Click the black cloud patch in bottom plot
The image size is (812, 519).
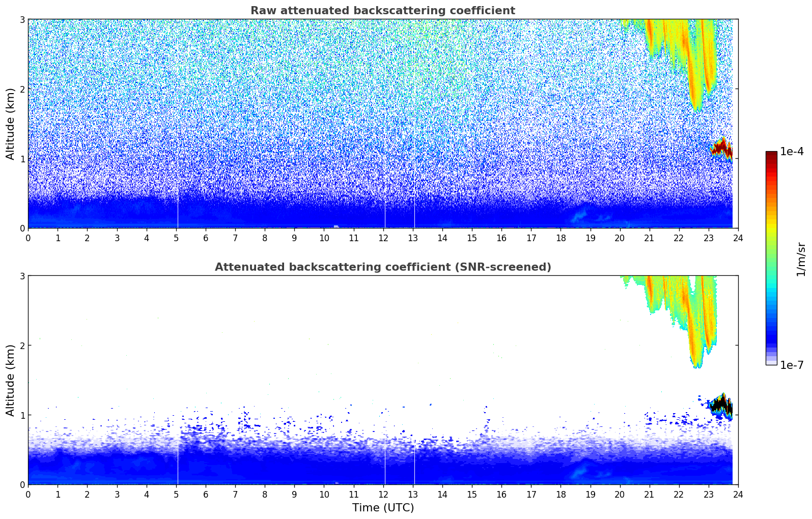point(722,405)
